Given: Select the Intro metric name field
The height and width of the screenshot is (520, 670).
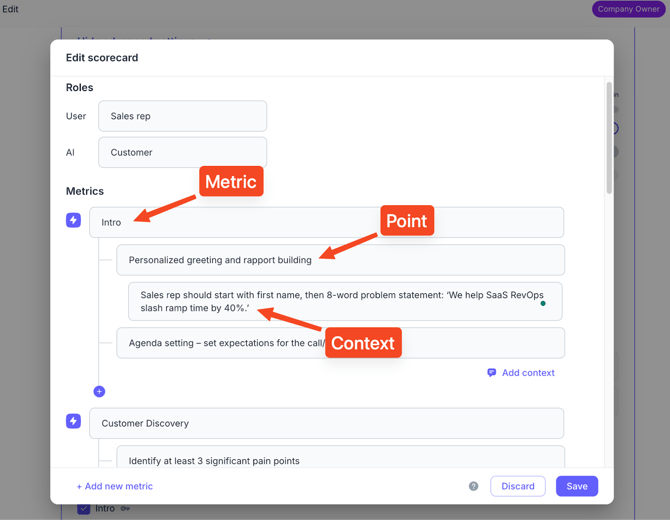Looking at the screenshot, I should pyautogui.click(x=326, y=222).
